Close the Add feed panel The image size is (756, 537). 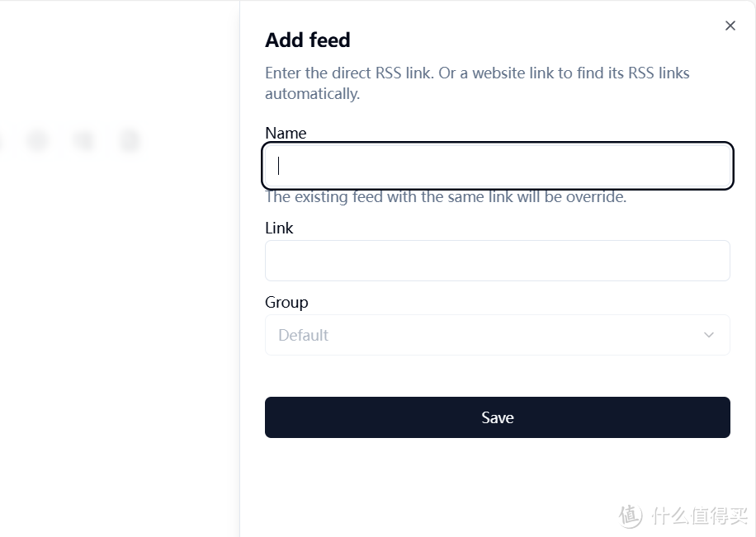click(x=730, y=26)
